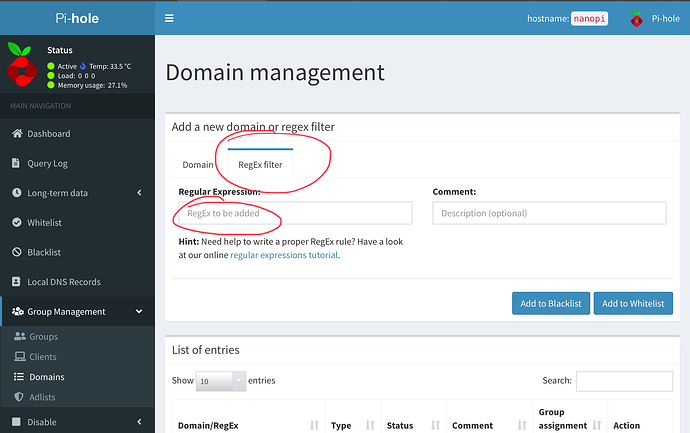Switch to the Domain tab

(x=198, y=165)
